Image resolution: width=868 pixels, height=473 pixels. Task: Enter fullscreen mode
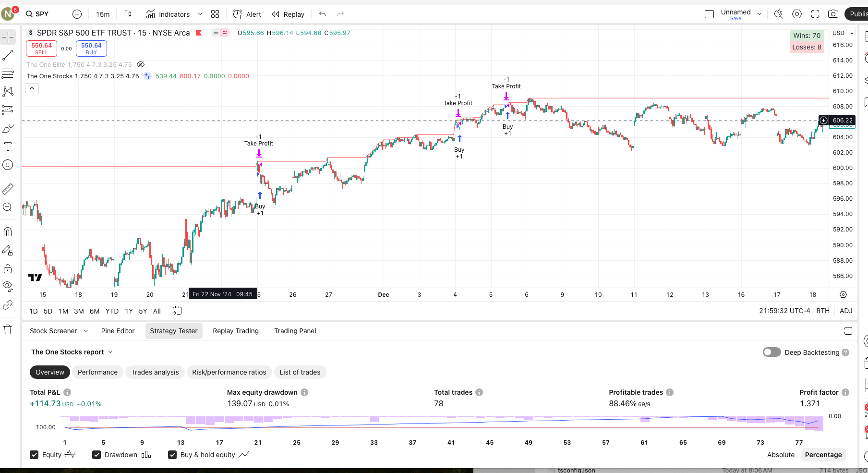pyautogui.click(x=815, y=14)
